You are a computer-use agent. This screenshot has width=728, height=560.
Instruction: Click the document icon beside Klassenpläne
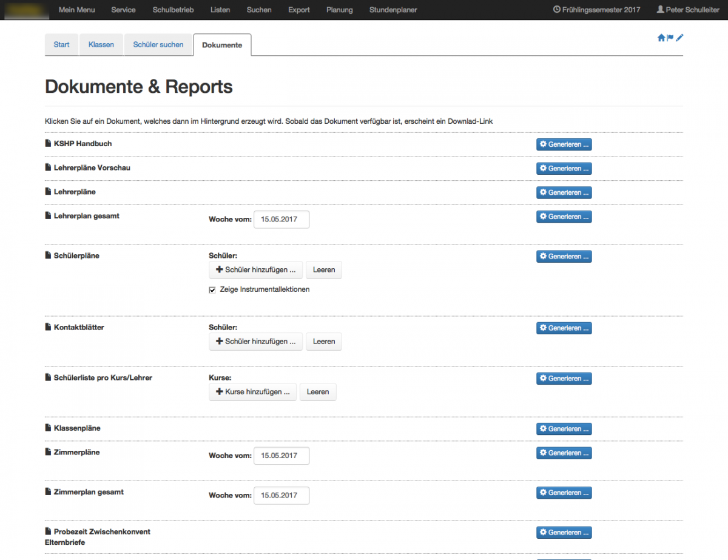tap(49, 428)
